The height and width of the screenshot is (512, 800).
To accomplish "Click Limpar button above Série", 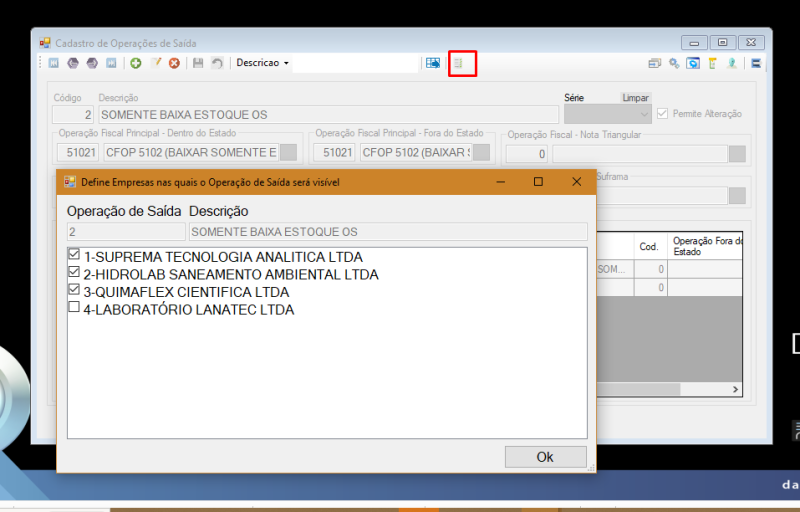I will (635, 97).
